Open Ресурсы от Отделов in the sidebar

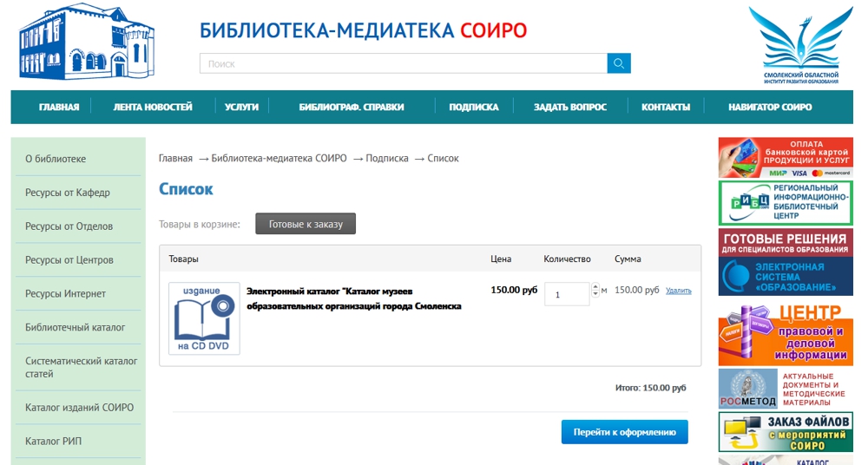click(x=69, y=226)
